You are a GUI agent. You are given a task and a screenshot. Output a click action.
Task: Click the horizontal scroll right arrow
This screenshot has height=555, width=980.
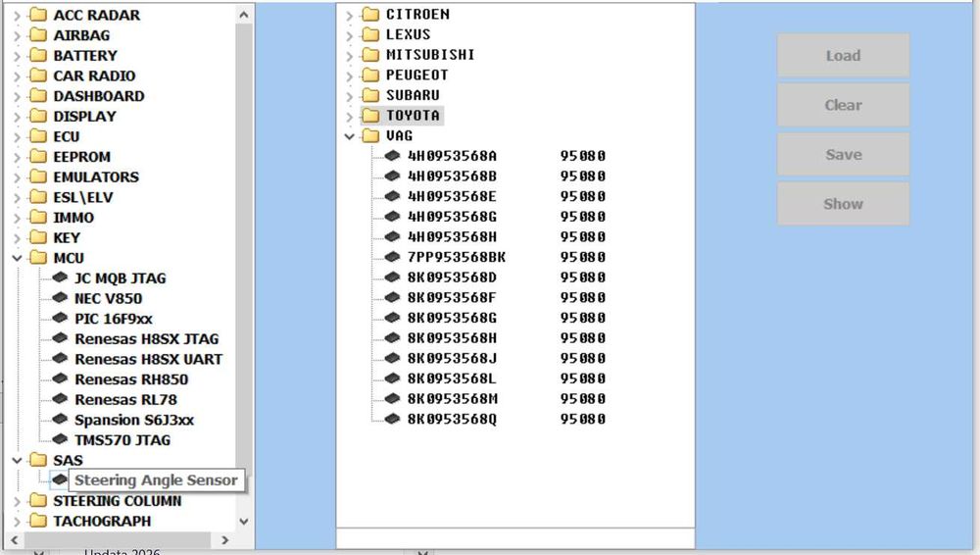coord(225,539)
